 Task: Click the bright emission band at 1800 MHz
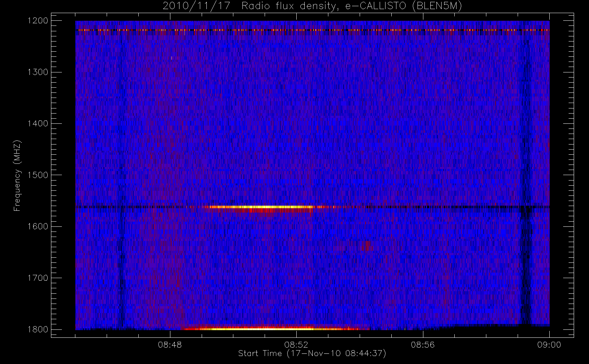[271, 329]
